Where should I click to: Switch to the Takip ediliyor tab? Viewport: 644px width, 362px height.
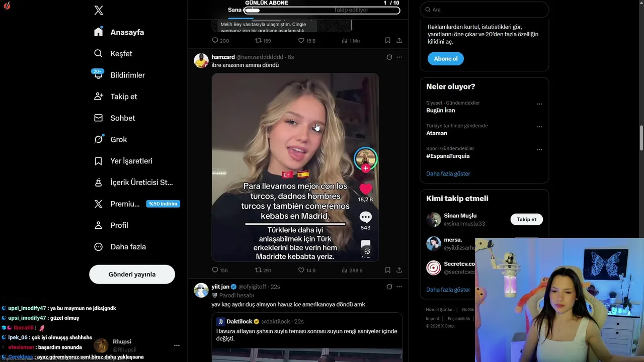click(351, 10)
